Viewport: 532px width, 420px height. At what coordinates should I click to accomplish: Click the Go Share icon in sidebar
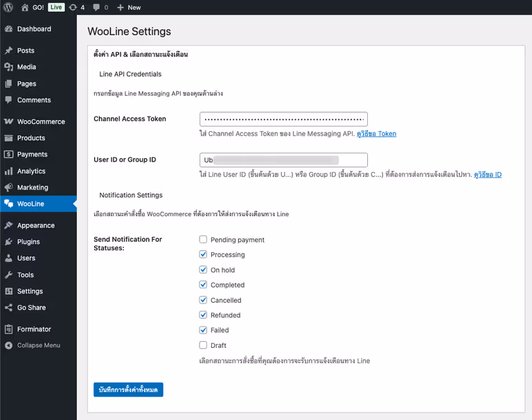click(x=8, y=308)
